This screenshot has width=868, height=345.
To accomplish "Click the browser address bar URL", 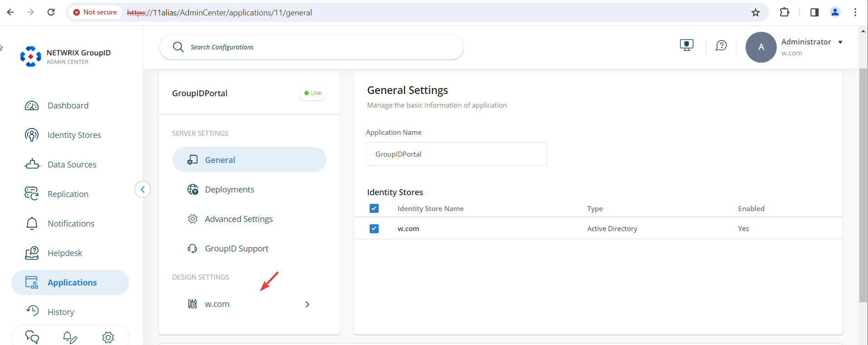I will (219, 13).
